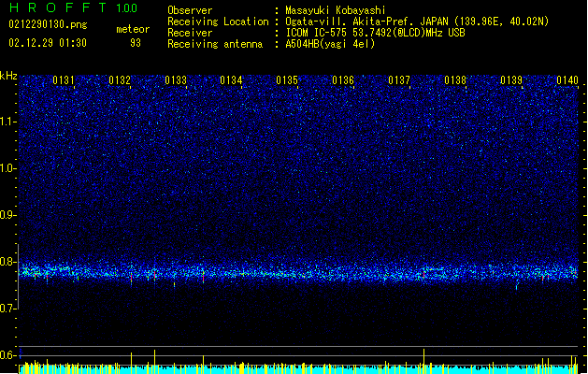Select the filename 0212290130.png
Image resolution: width=588 pixels, height=374 pixels.
coord(48,24)
